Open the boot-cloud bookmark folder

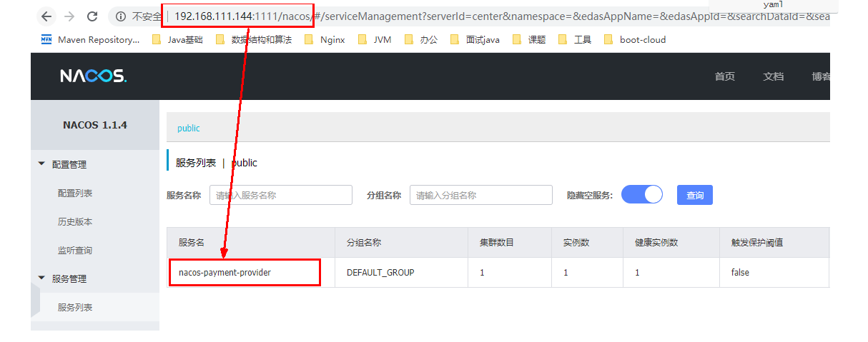click(635, 40)
